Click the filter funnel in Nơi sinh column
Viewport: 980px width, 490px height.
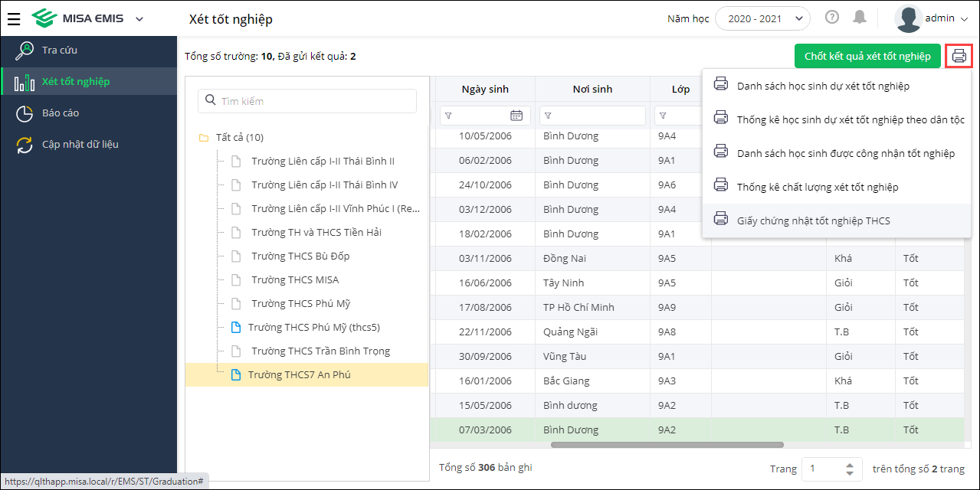coord(549,116)
